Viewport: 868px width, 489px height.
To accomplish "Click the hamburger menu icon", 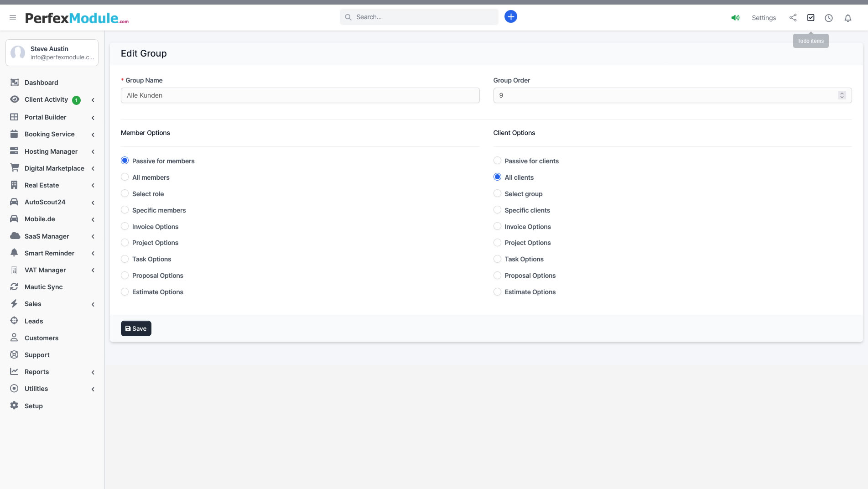I will [13, 17].
